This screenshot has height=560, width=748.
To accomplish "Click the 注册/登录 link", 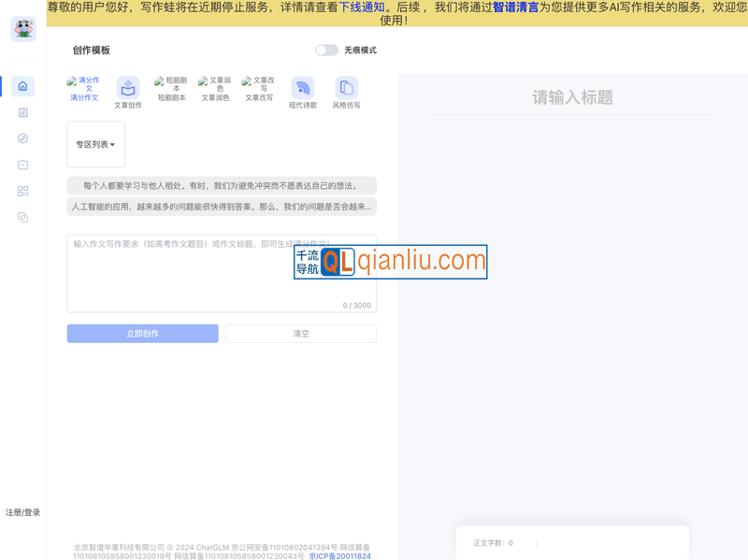I will coord(23,512).
